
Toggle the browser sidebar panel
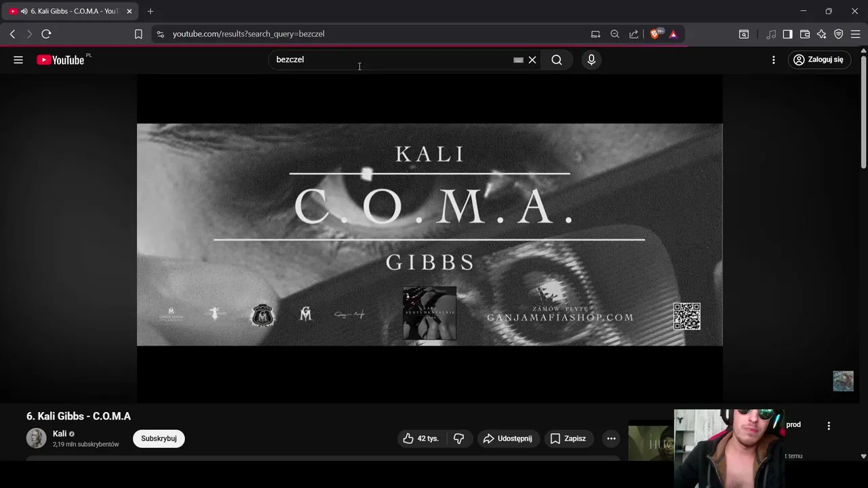coord(787,34)
